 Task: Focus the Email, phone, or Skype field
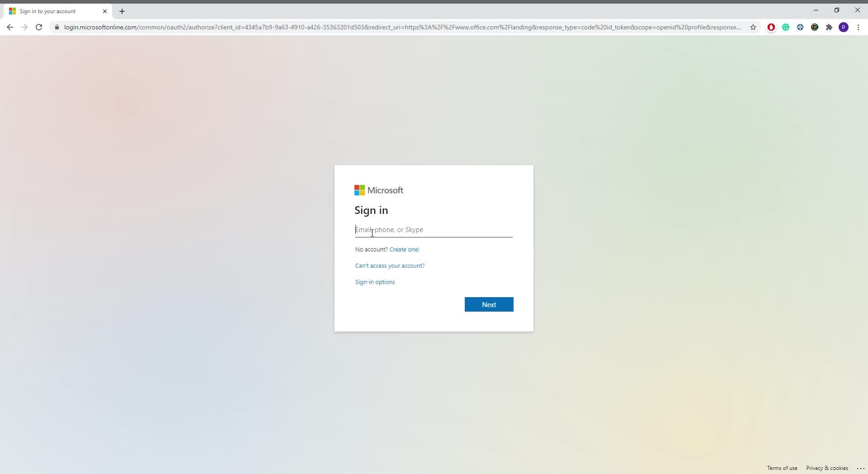(434, 230)
